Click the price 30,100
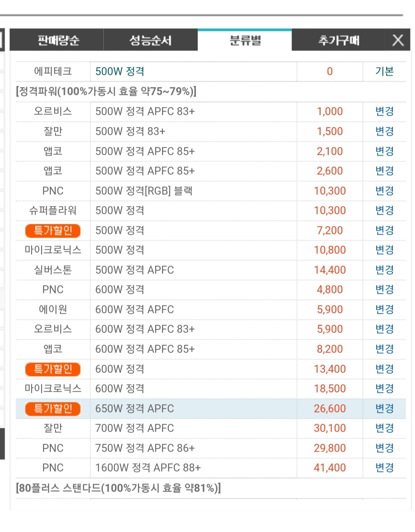The image size is (415, 532). click(330, 428)
